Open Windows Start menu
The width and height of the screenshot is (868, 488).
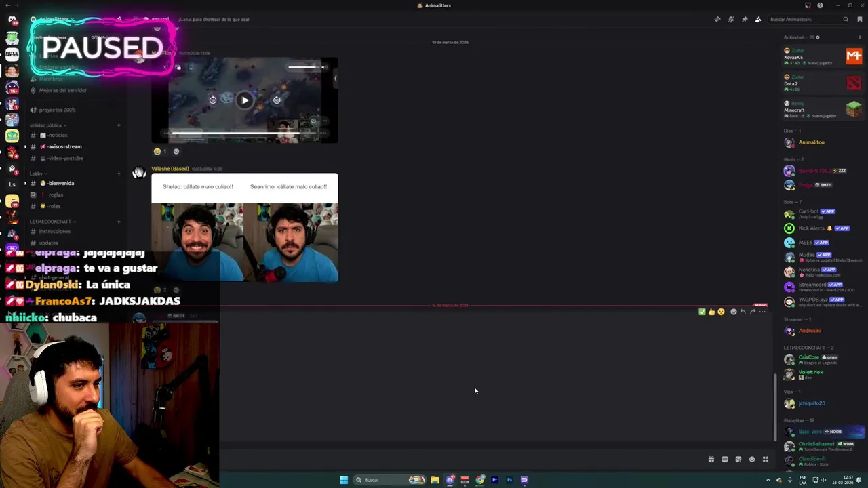(x=344, y=480)
